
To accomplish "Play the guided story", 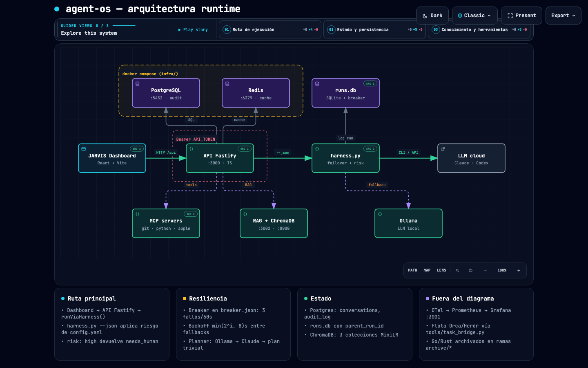I will tap(193, 30).
